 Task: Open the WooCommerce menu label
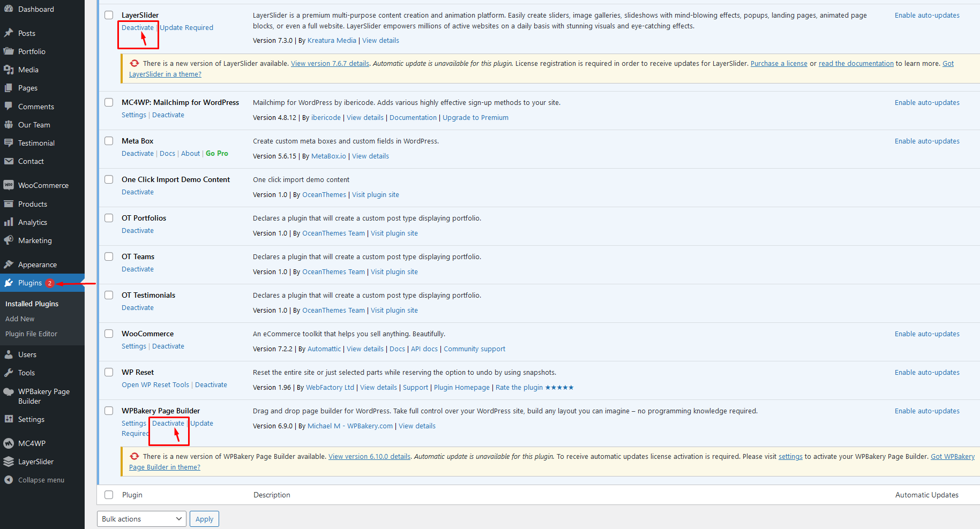pos(43,185)
